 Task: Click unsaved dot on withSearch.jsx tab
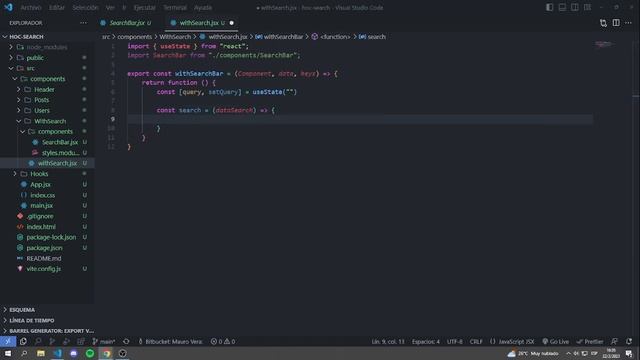coord(231,23)
